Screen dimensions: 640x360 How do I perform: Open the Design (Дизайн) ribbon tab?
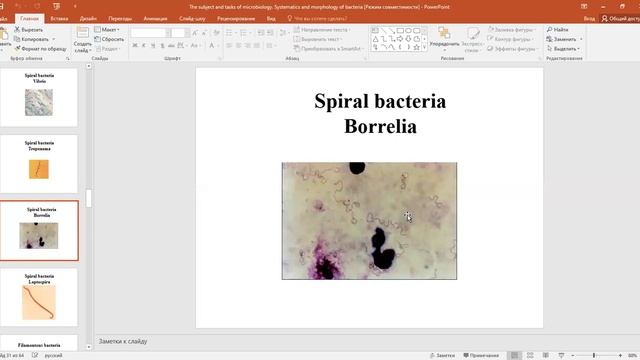click(88, 18)
